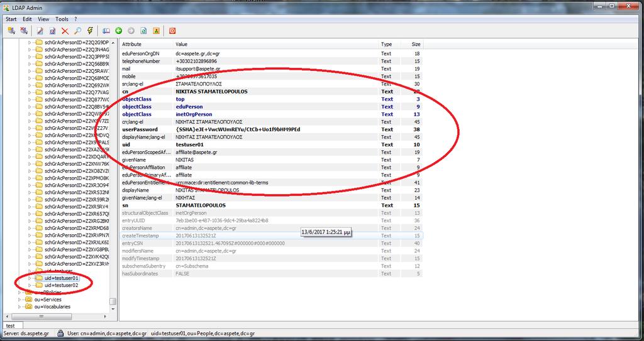Click the sn value STAMATELOPOULOS

tap(201, 205)
